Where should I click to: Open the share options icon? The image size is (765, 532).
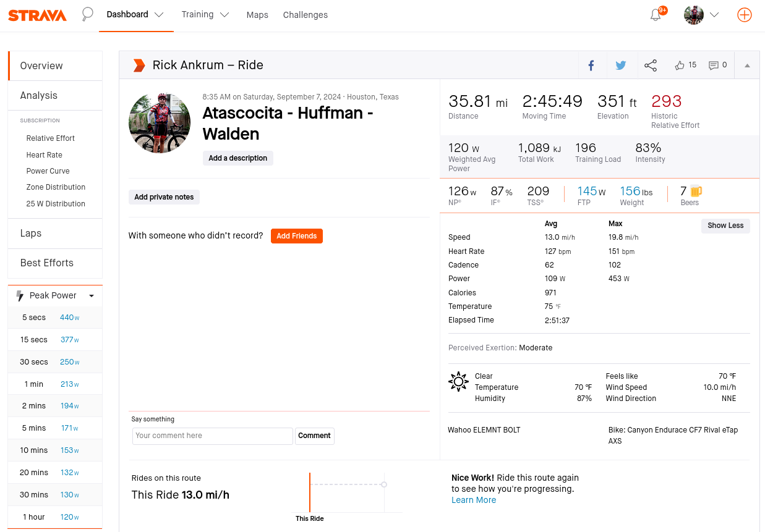(651, 65)
